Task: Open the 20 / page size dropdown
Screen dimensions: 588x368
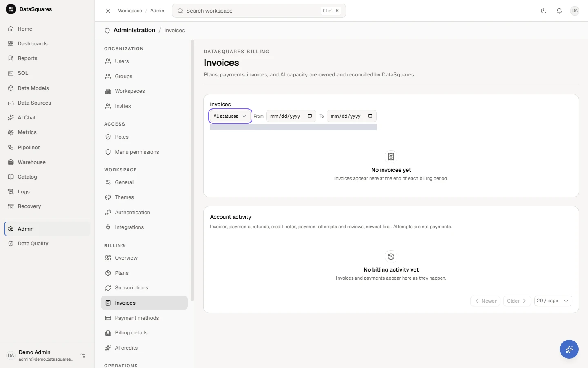Action: (553, 301)
